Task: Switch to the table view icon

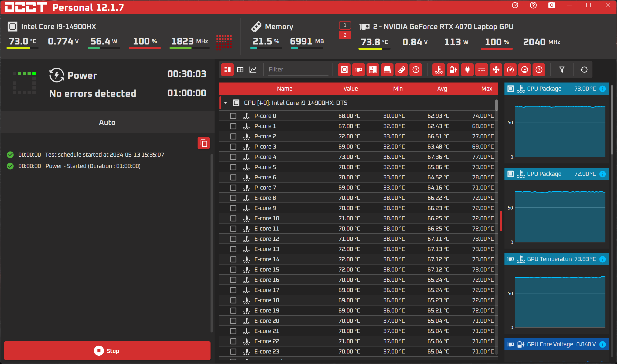Action: click(240, 70)
